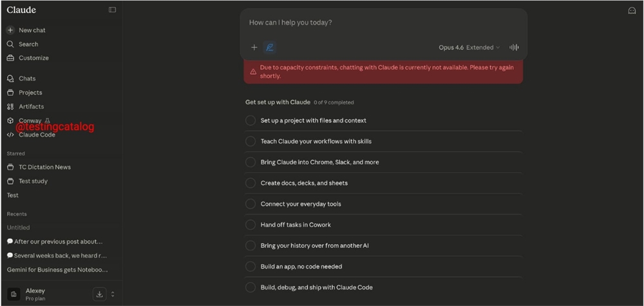This screenshot has width=644, height=306.
Task: Open Projects in the sidebar
Action: pyautogui.click(x=30, y=93)
